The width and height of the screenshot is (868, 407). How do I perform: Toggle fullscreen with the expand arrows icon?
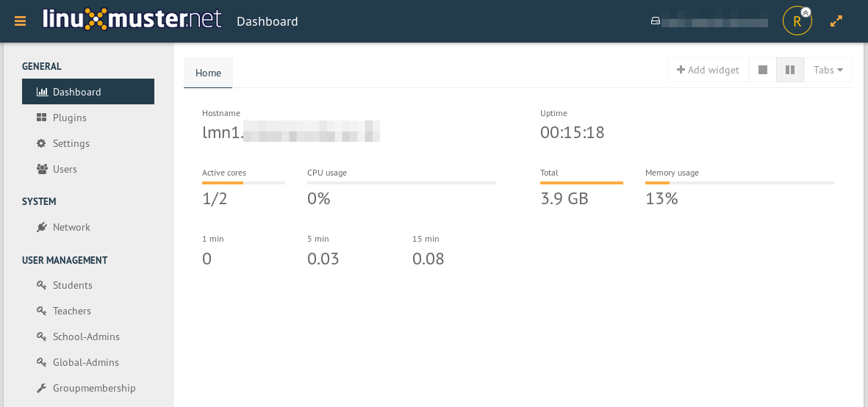pyautogui.click(x=836, y=21)
